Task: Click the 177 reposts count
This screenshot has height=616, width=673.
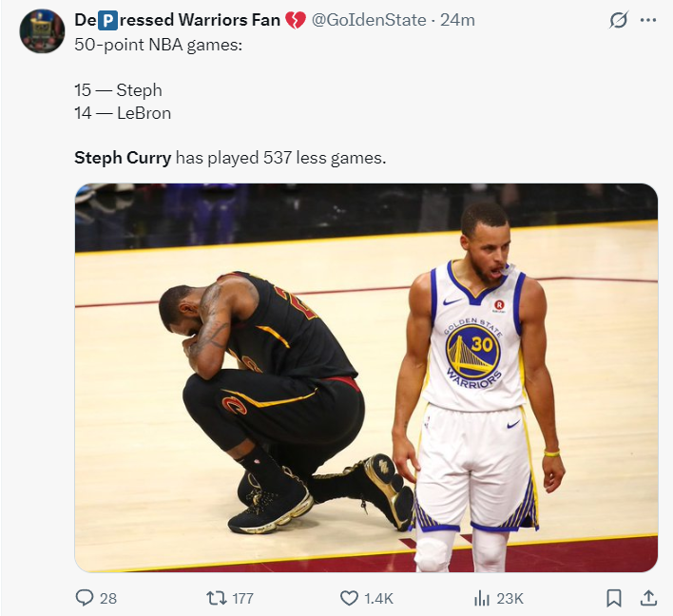Action: [x=243, y=598]
